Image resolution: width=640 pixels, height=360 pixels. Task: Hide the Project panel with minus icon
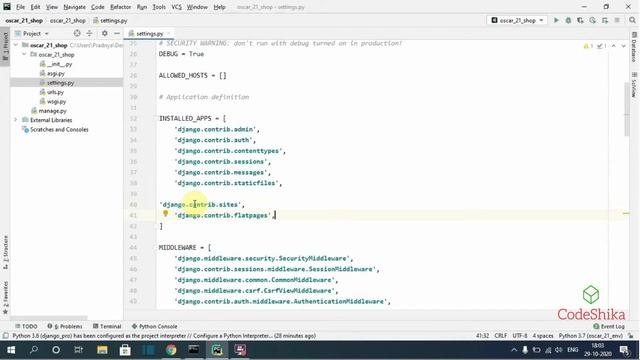coord(117,33)
